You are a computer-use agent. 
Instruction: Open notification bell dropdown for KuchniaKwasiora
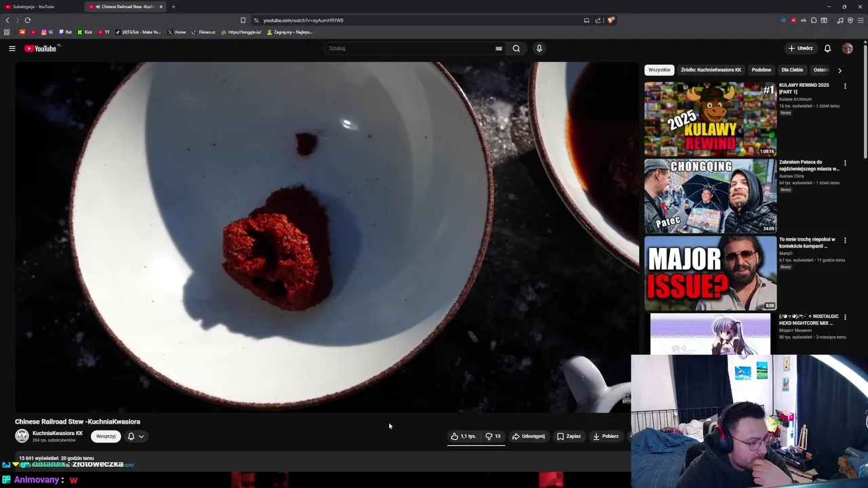coord(136,436)
